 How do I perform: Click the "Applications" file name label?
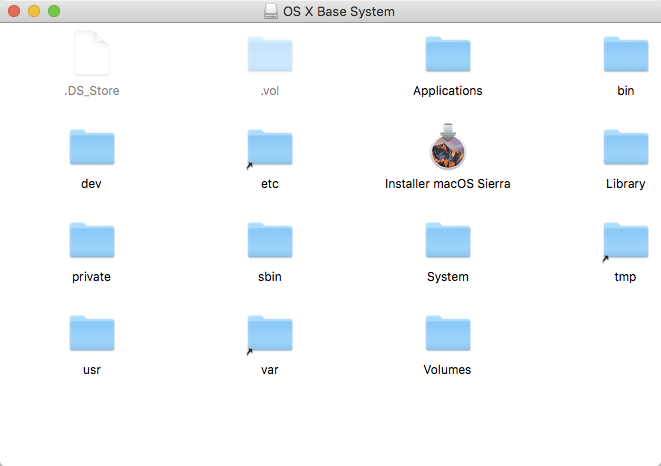pyautogui.click(x=448, y=91)
